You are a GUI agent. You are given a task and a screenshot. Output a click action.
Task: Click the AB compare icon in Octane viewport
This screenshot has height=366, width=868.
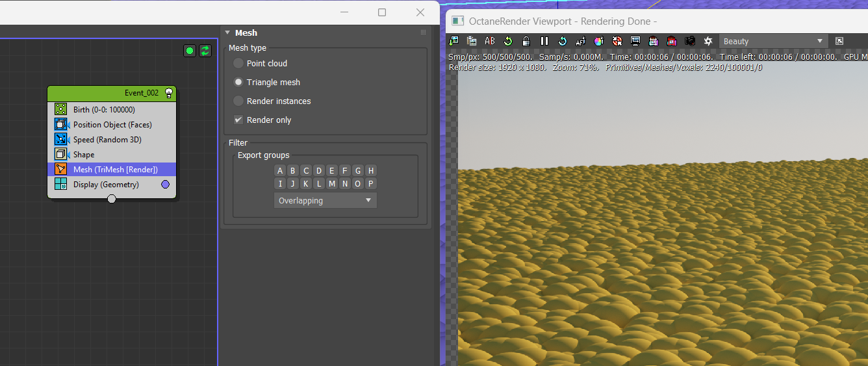490,41
